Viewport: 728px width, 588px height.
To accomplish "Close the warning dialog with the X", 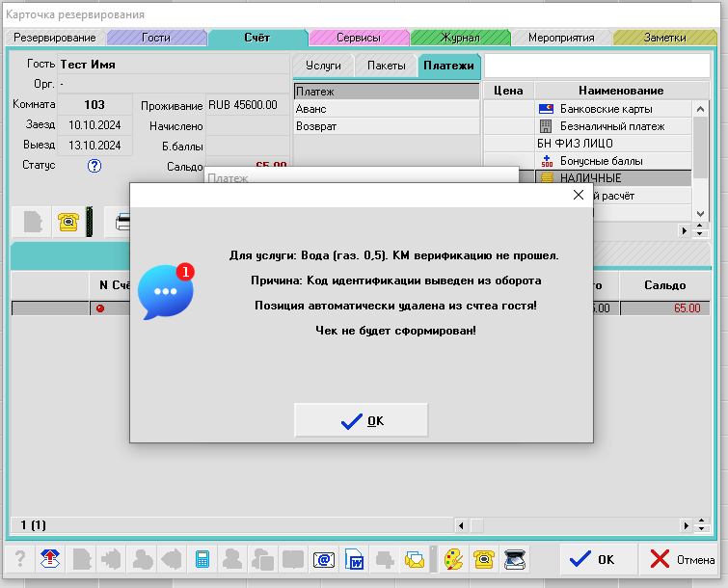I will (579, 195).
